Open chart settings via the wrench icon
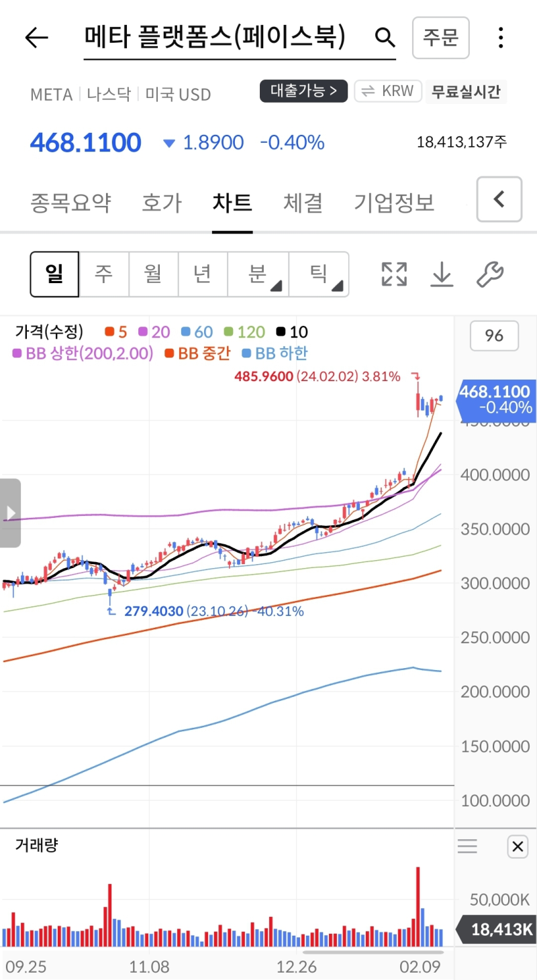 (489, 274)
